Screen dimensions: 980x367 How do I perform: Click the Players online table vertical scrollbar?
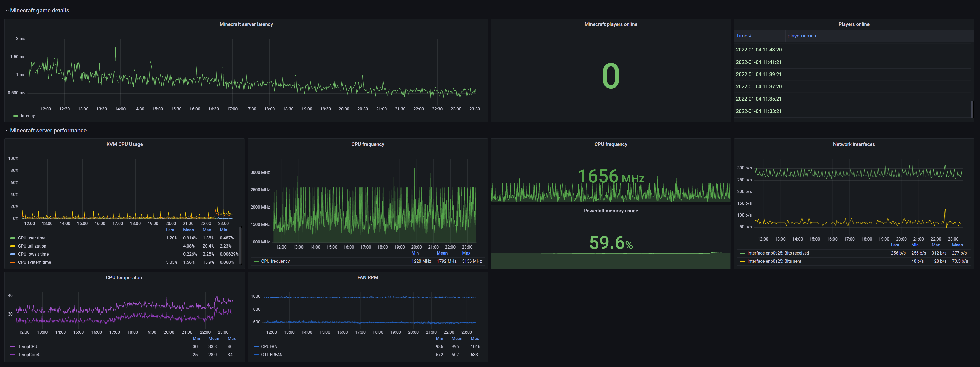click(972, 109)
